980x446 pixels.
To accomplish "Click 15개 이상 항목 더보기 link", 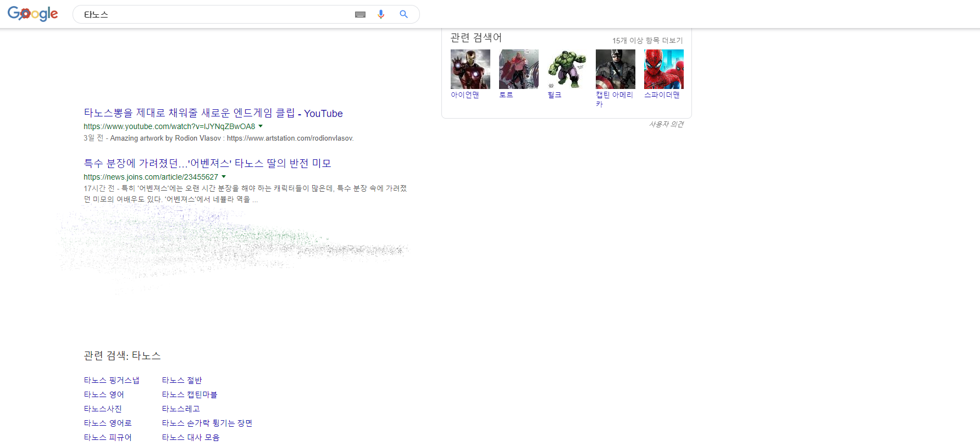I will (x=647, y=41).
